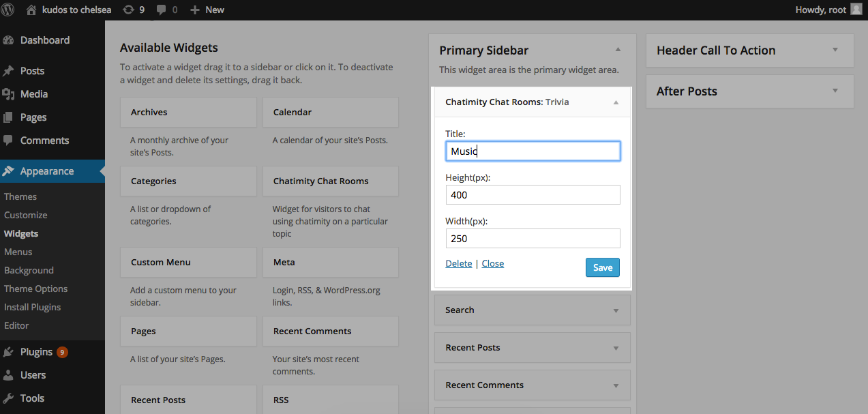Click the Height(px) input field

[x=533, y=194]
